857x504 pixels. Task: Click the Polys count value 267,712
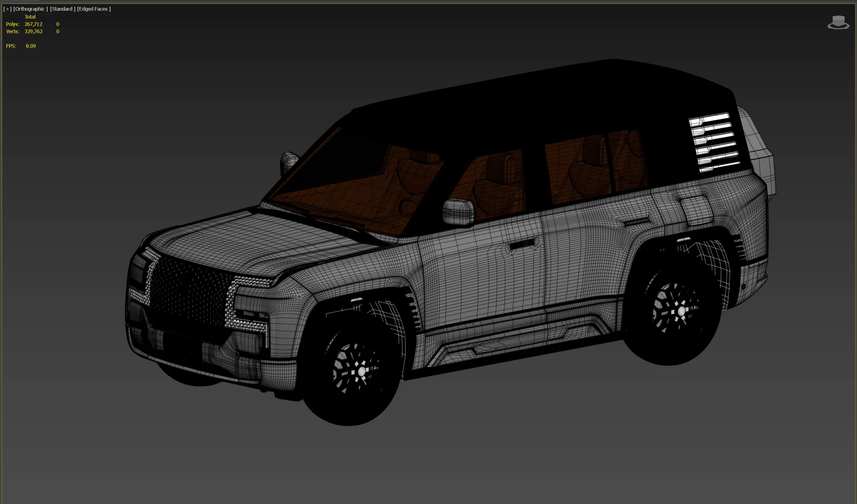point(33,24)
